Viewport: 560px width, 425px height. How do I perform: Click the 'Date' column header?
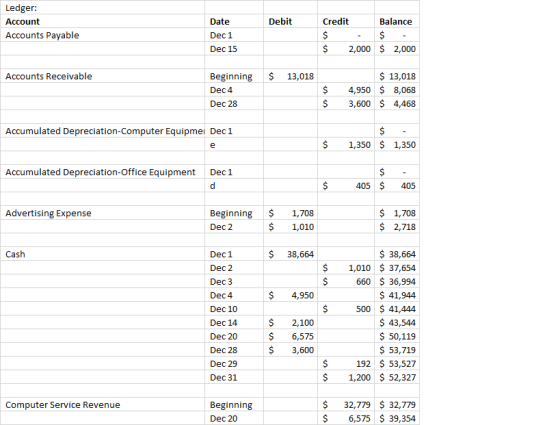pyautogui.click(x=234, y=21)
